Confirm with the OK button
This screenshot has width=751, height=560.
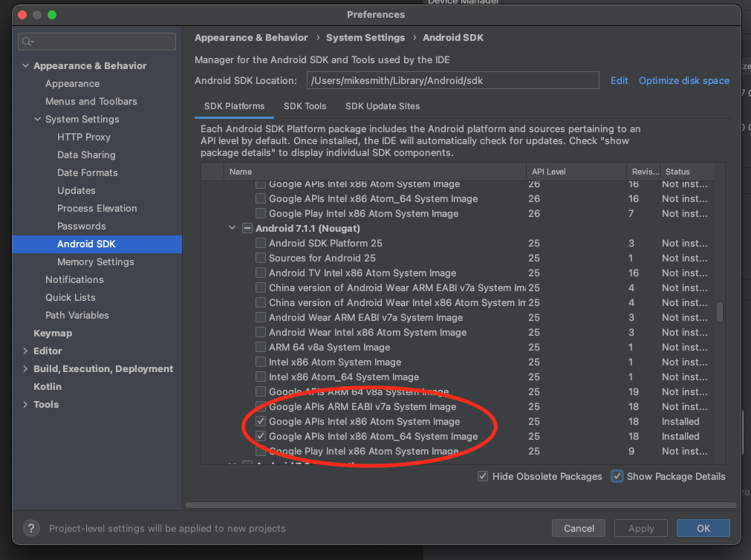point(703,528)
